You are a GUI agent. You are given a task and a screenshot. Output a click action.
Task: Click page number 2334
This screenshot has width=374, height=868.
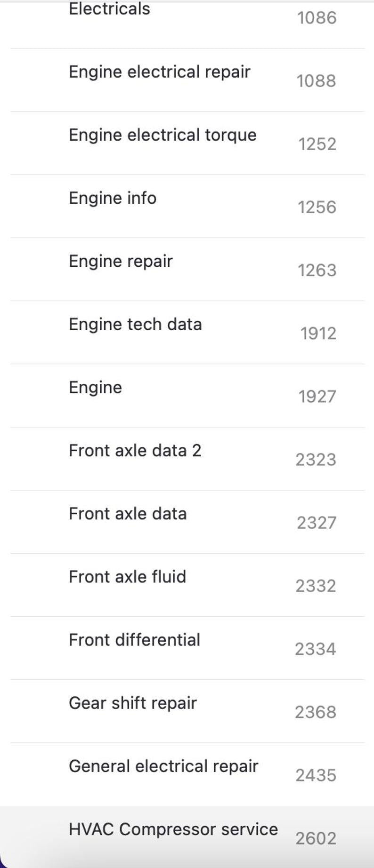315,649
